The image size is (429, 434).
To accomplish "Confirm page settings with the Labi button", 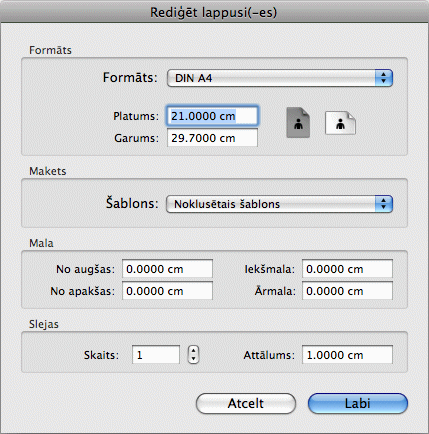I will tap(358, 403).
